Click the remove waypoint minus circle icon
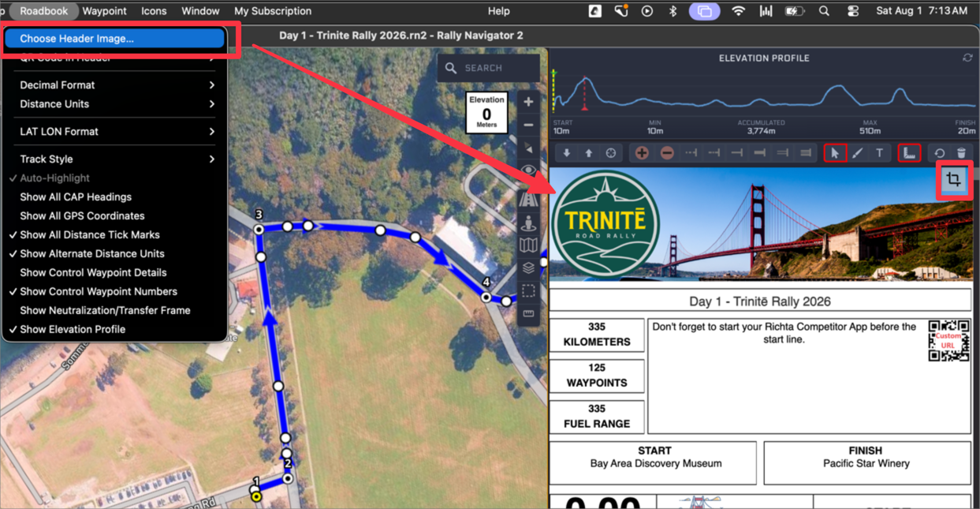The width and height of the screenshot is (980, 509). pyautogui.click(x=667, y=153)
